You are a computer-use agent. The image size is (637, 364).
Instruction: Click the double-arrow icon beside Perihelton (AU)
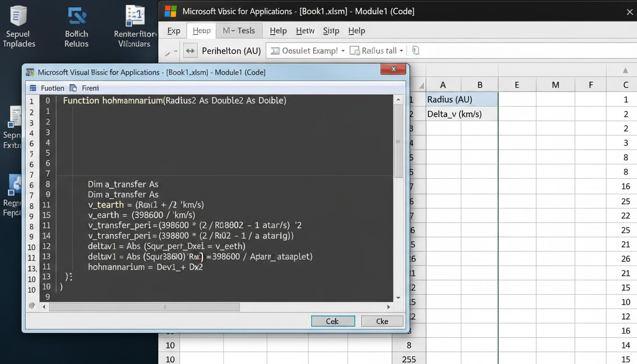190,51
